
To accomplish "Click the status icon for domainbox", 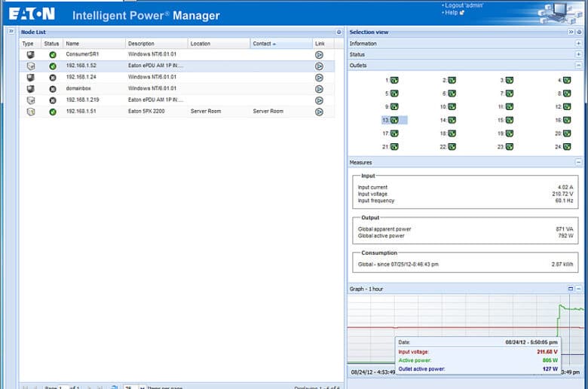I will click(53, 89).
